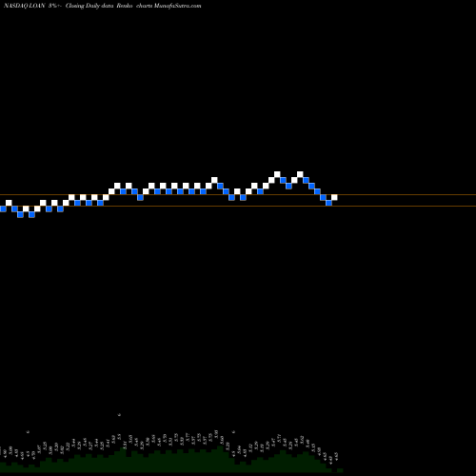Click the 'Closing Daily data' header text
The width and height of the screenshot is (476, 476).
89,6
